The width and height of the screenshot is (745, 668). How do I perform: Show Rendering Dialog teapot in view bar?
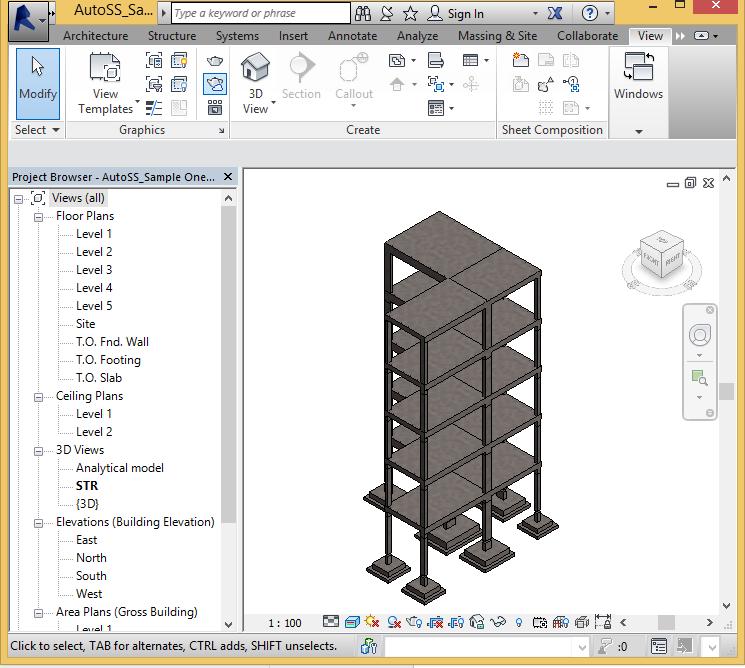[x=414, y=621]
